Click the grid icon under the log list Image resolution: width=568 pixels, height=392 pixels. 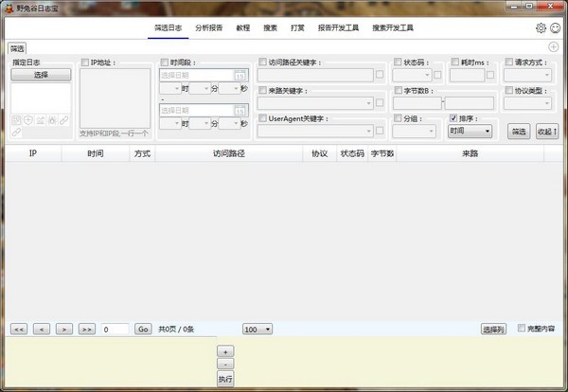(x=16, y=120)
